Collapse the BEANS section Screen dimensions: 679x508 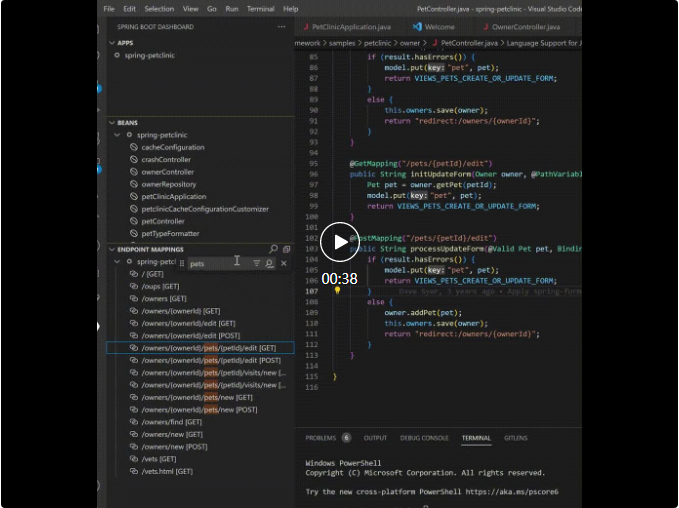coord(112,123)
